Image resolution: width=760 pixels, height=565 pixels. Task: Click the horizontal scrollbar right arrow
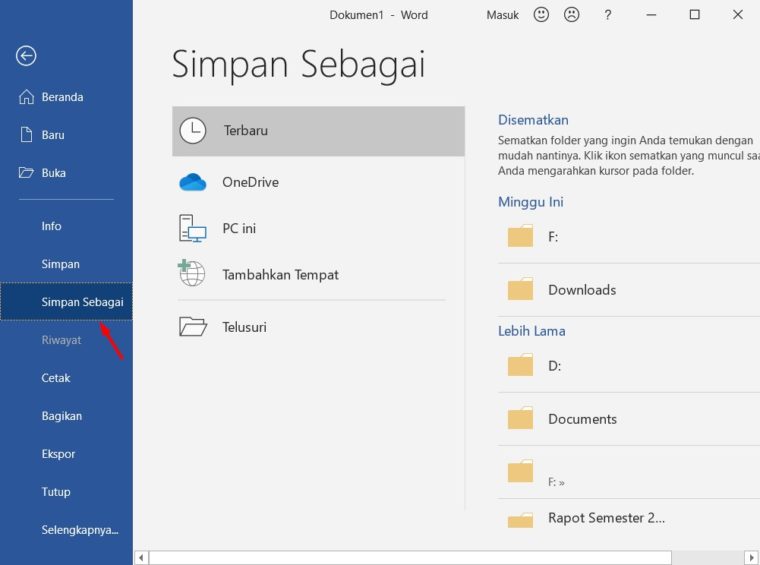[751, 558]
